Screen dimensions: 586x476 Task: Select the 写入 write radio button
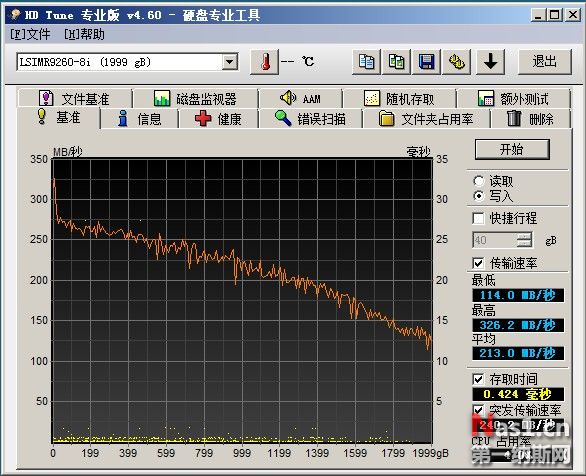point(479,196)
